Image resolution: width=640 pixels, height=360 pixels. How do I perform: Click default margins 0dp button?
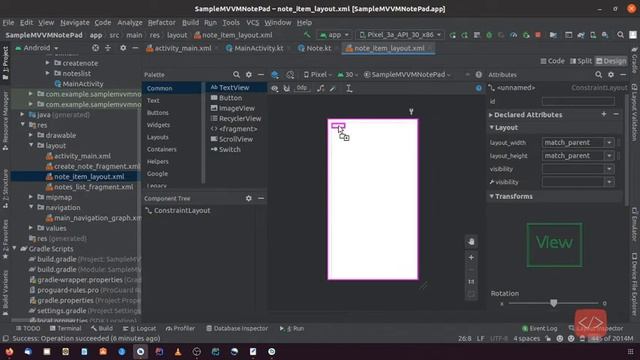(x=302, y=88)
